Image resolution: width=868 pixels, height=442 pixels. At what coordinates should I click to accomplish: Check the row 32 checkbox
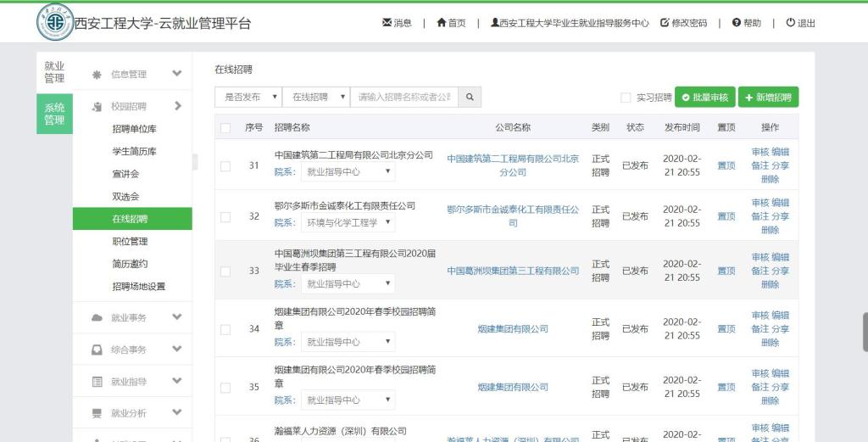(225, 217)
